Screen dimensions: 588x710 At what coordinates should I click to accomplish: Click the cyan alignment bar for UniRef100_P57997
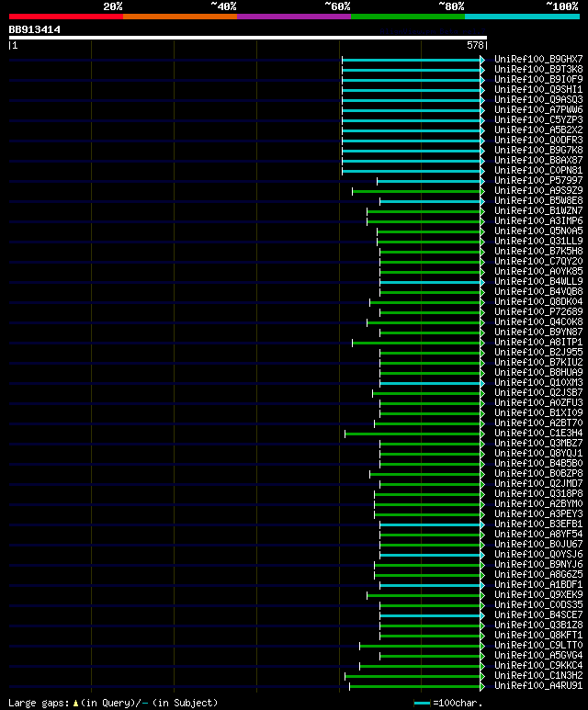point(428,181)
